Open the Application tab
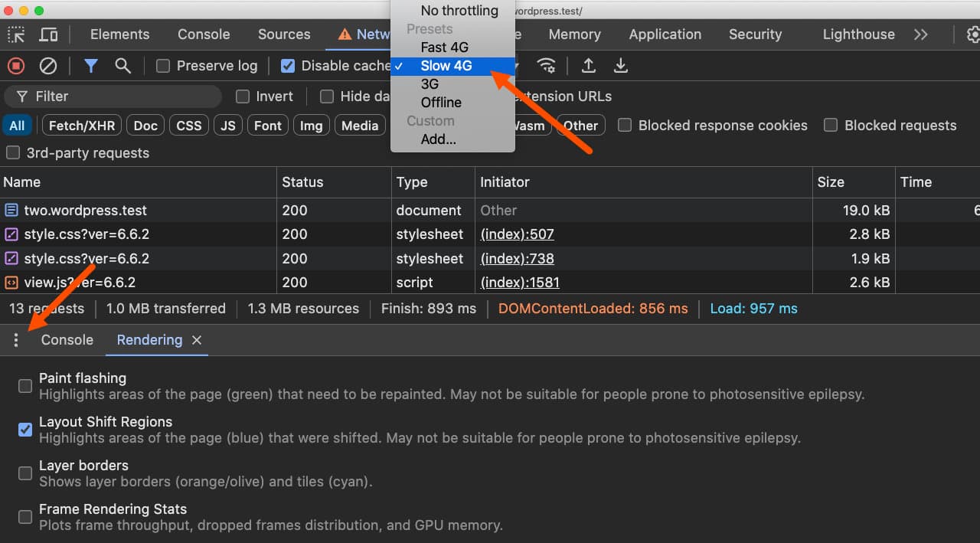The image size is (980, 543). tap(665, 34)
